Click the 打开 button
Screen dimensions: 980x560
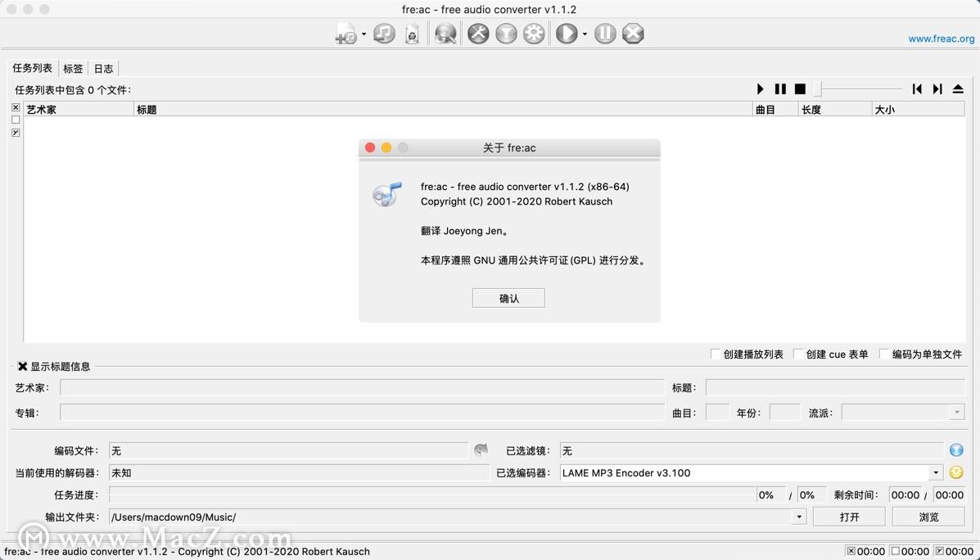pyautogui.click(x=849, y=517)
